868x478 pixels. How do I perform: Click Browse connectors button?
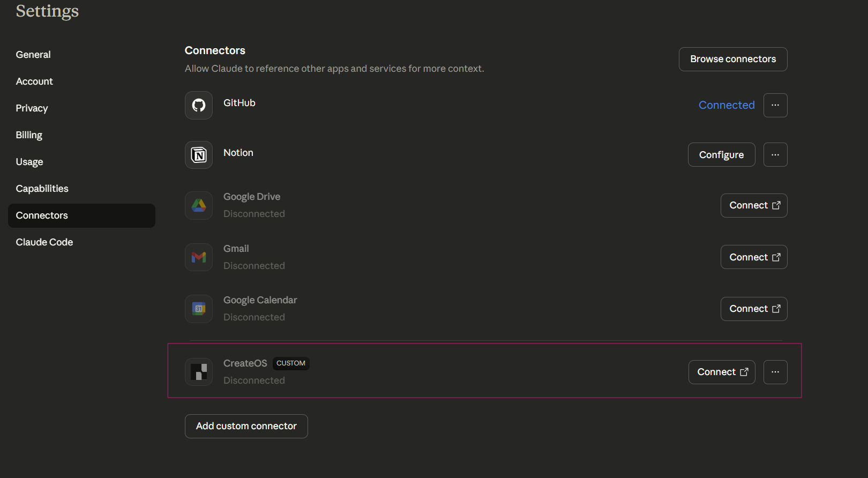732,59
